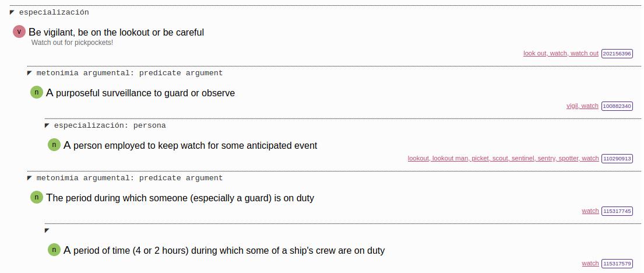
Task: Click 'watch' link next to 115317579
Action: 590,263
